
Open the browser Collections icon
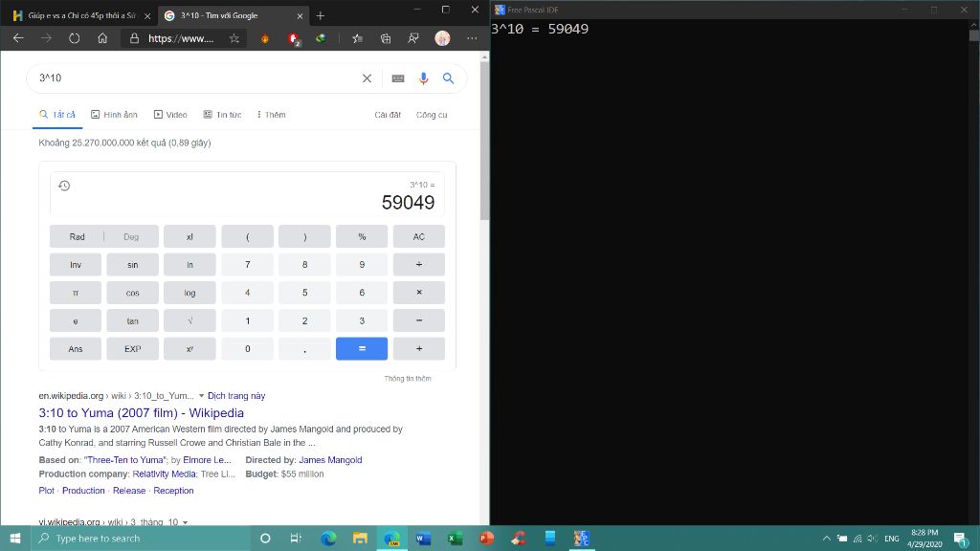386,38
